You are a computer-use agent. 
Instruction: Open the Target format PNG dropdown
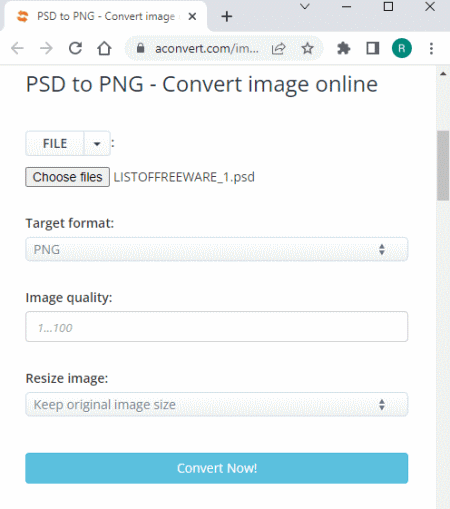pos(217,249)
